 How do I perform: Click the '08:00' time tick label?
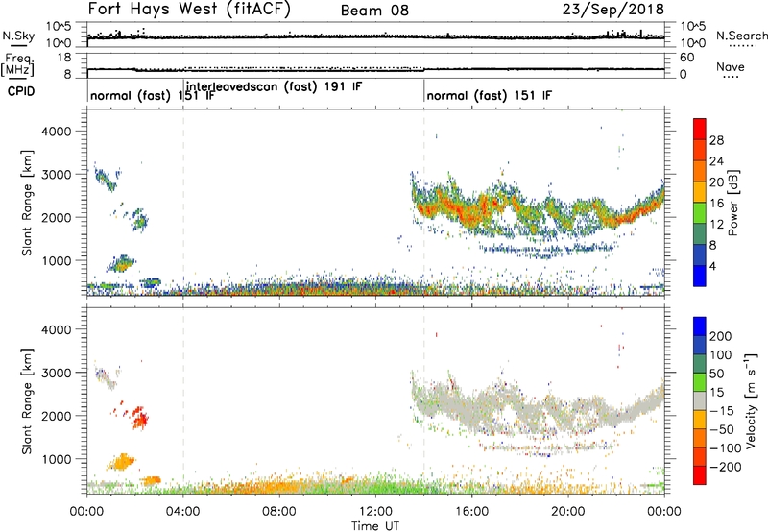point(279,512)
